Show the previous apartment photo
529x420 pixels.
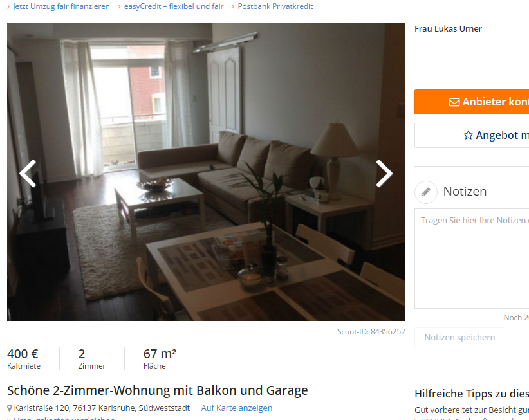coord(28,173)
